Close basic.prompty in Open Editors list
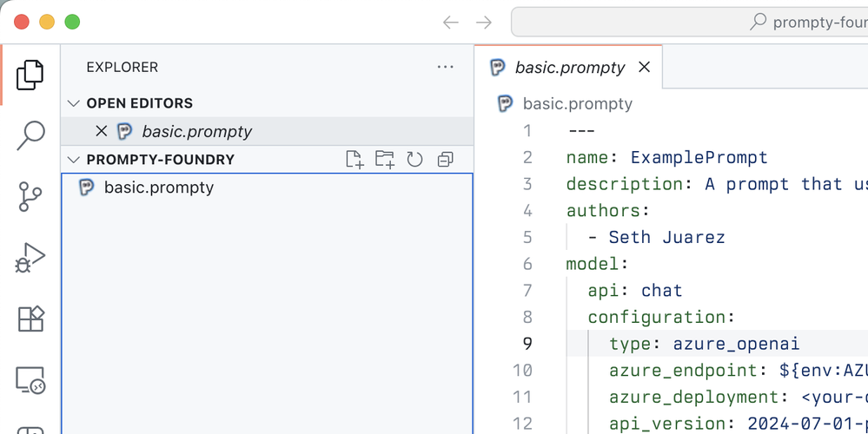The height and width of the screenshot is (434, 868). 102,132
